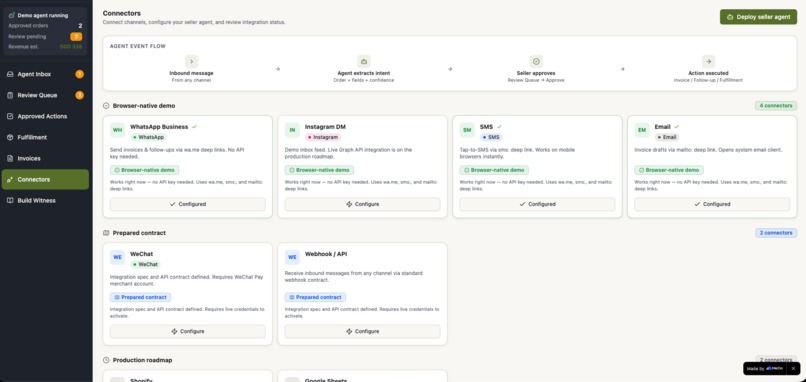
Task: Click the IN avatar icon for Instagram DM
Action: 292,130
